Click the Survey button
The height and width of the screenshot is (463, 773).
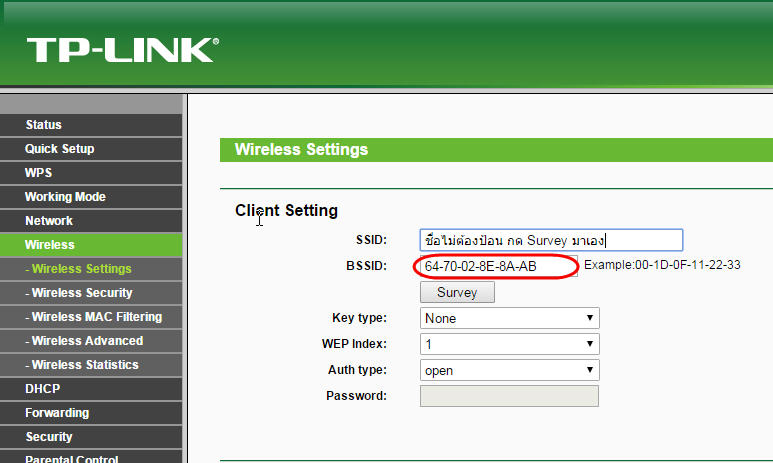pos(457,292)
